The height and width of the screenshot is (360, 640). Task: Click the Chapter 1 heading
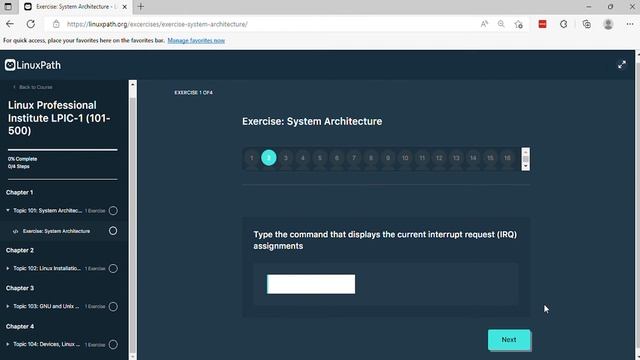tap(20, 192)
